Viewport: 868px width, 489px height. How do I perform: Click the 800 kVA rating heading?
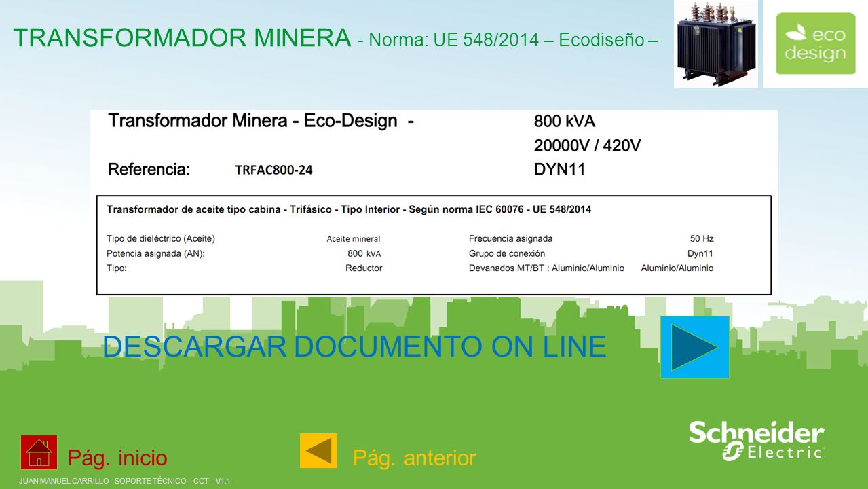pyautogui.click(x=565, y=122)
